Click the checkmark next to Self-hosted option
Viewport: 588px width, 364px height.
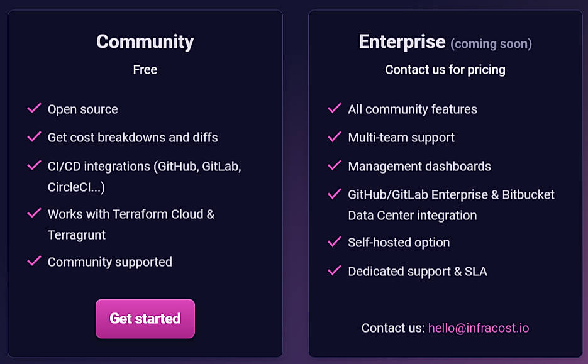[335, 242]
